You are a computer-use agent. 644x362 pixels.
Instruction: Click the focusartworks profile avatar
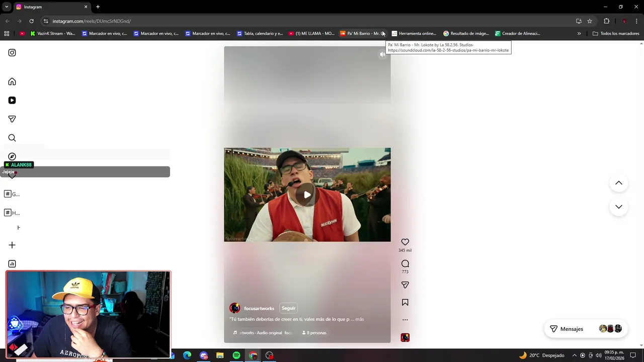click(x=235, y=308)
